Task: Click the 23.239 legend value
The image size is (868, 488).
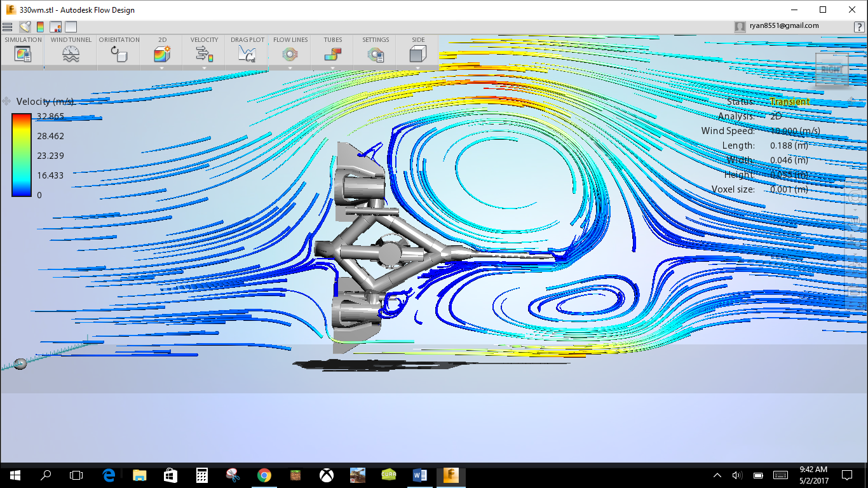Action: [x=50, y=156]
